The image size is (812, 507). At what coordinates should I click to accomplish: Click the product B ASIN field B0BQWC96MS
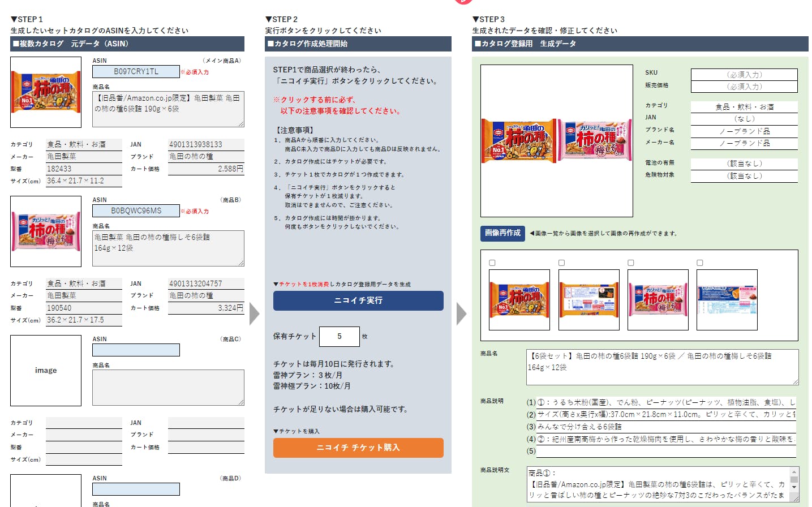(136, 210)
